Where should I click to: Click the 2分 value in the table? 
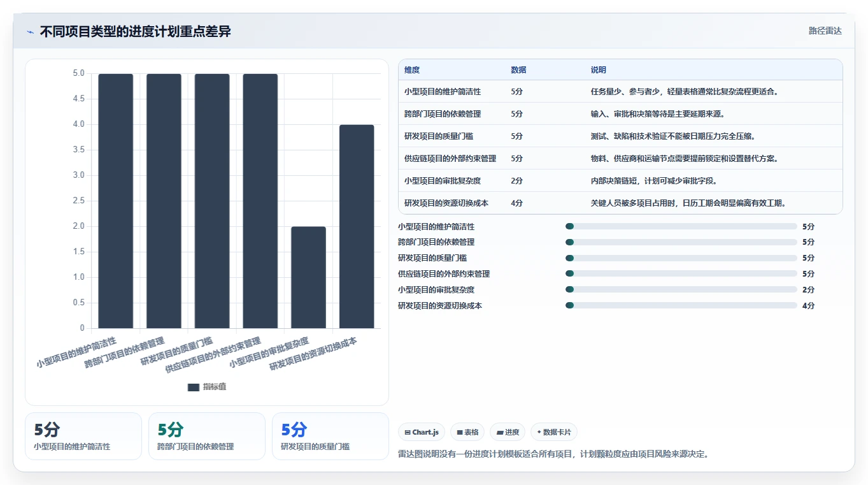(516, 181)
